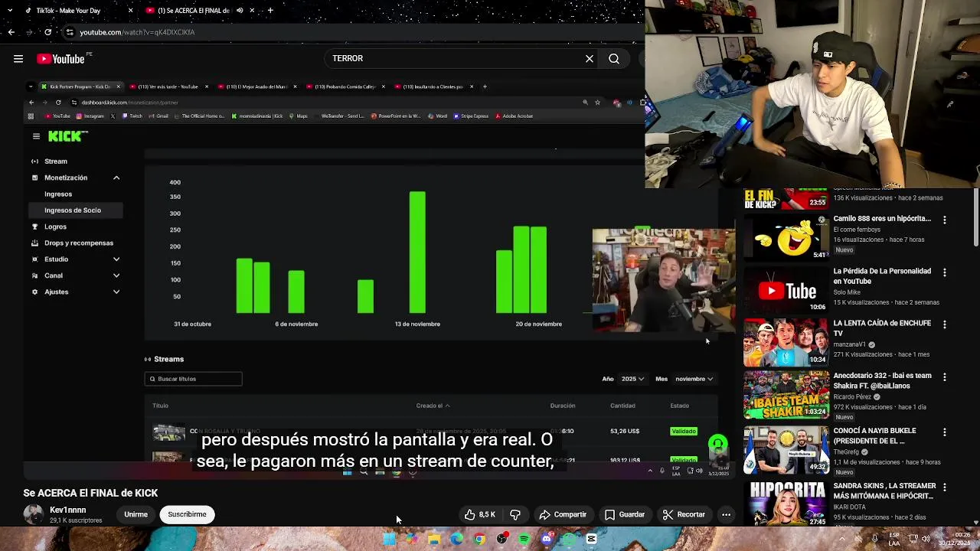Close the TikTok - Make Your Day tab
The height and width of the screenshot is (551, 980).
pyautogui.click(x=130, y=11)
